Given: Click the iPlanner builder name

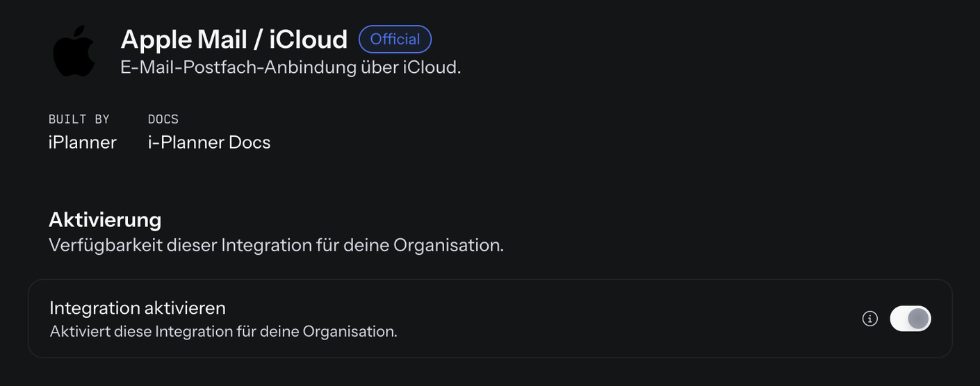Looking at the screenshot, I should click(x=83, y=142).
